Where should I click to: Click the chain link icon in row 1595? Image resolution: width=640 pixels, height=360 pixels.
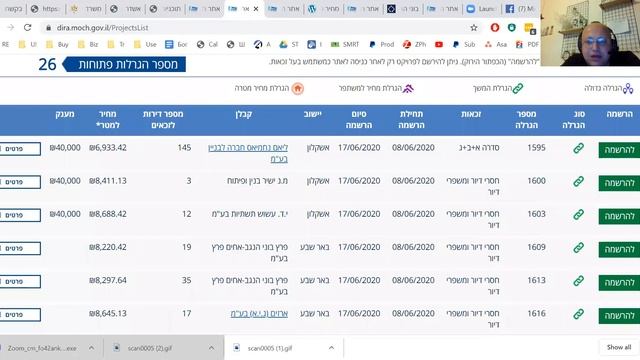pos(578,148)
